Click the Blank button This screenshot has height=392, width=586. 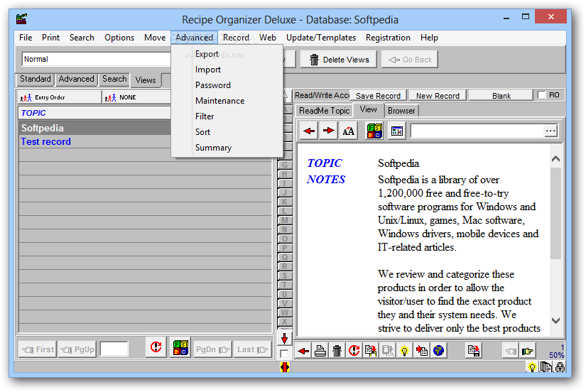click(501, 96)
